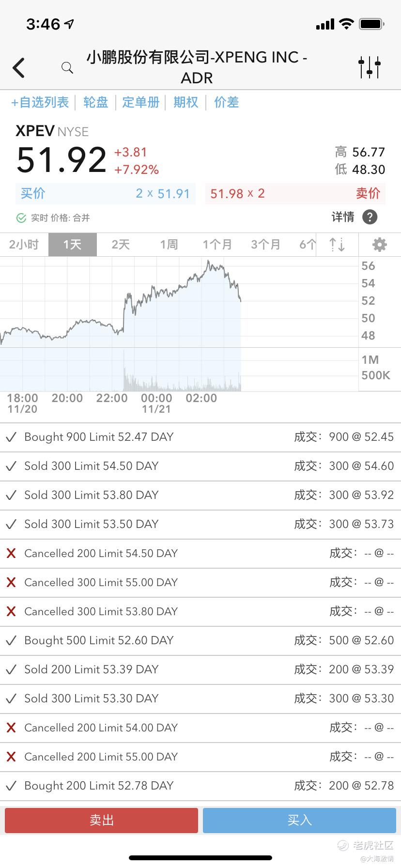
Task: Tap the chart sort arrows icon
Action: pyautogui.click(x=337, y=245)
